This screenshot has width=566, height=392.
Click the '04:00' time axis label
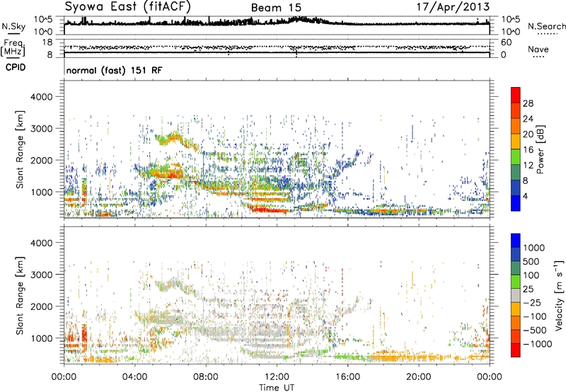tap(135, 377)
